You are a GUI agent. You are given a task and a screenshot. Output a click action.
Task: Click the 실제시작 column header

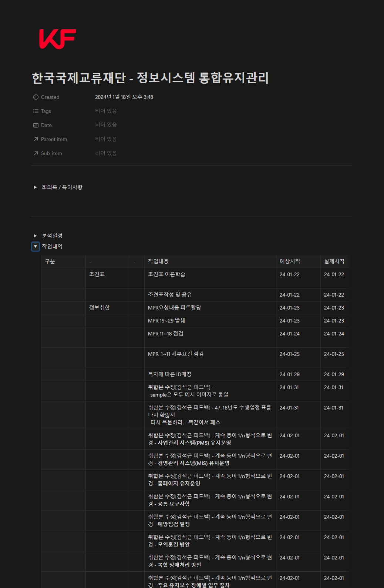tap(335, 261)
